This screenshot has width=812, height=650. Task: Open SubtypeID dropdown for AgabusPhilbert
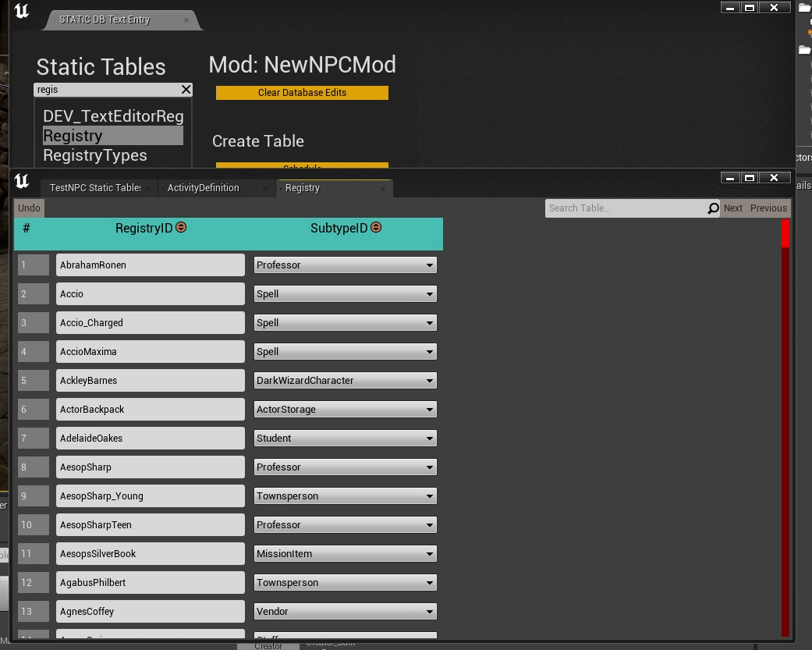point(345,583)
